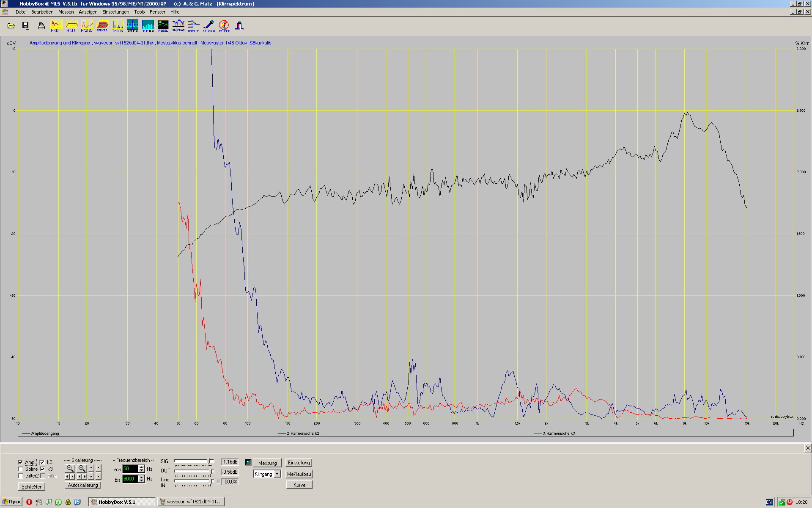The image size is (812, 508).
Task: Decrease the 'bis' frequency spinner
Action: 142,481
